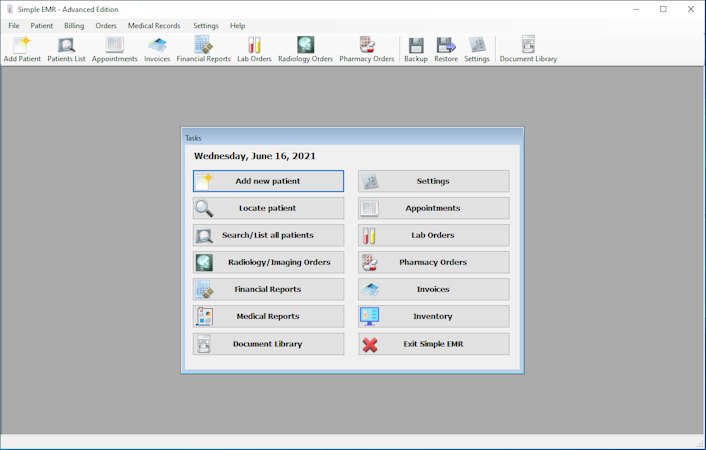The height and width of the screenshot is (450, 706).
Task: Click the Search/List all patients button
Action: click(x=268, y=235)
